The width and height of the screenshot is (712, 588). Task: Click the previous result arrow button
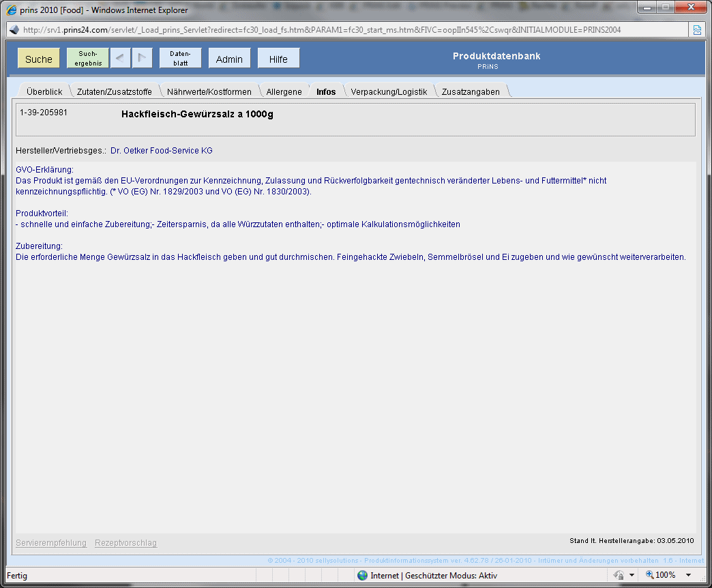[x=120, y=59]
